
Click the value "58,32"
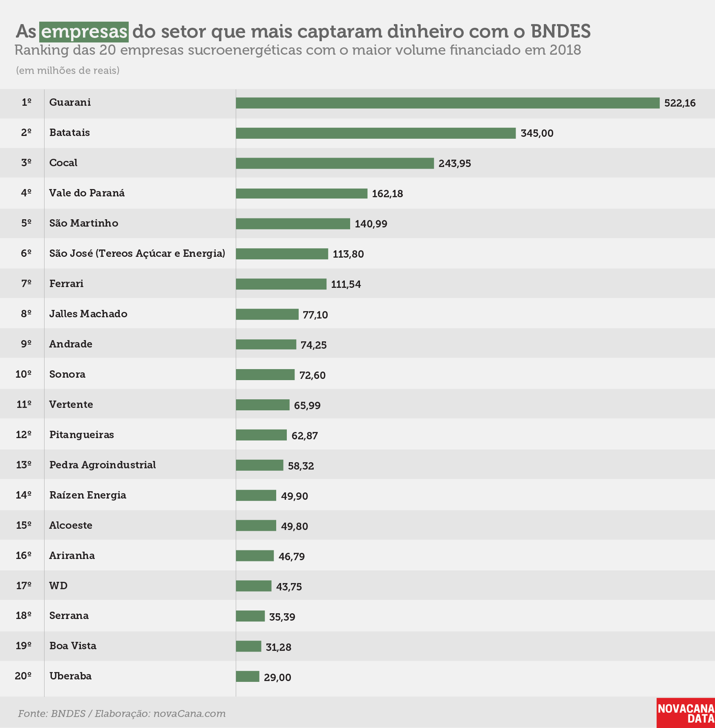click(301, 466)
